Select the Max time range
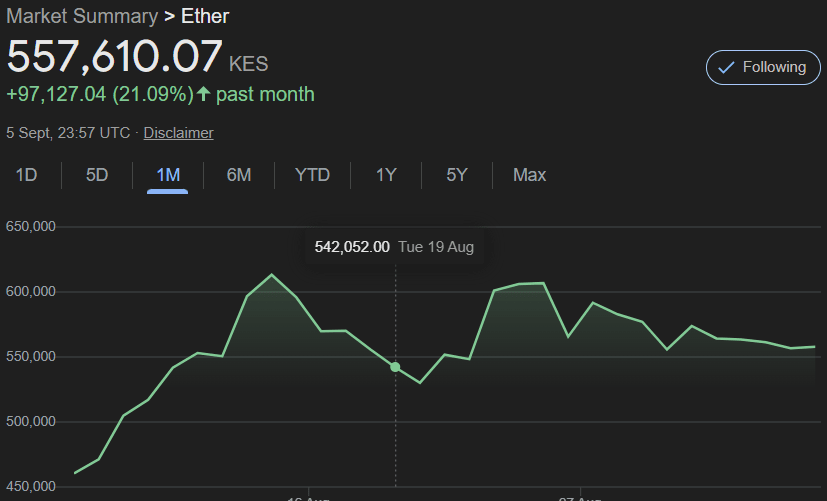 (529, 175)
